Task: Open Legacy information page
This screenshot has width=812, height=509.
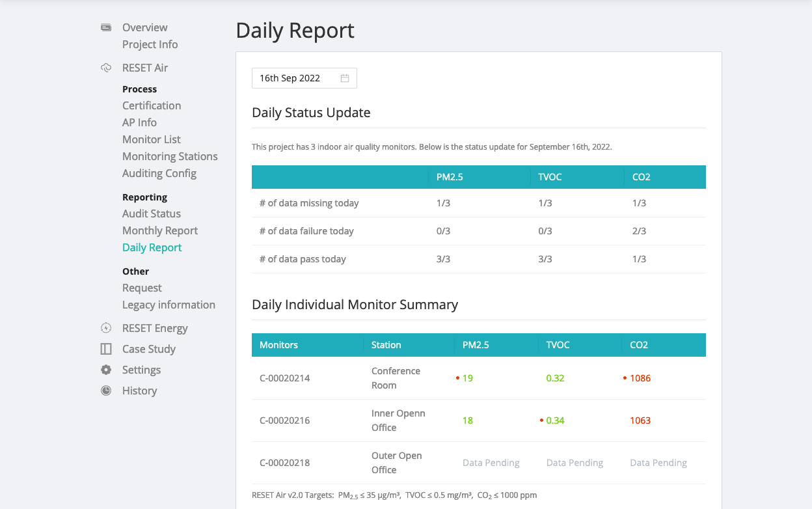Action: pyautogui.click(x=169, y=305)
